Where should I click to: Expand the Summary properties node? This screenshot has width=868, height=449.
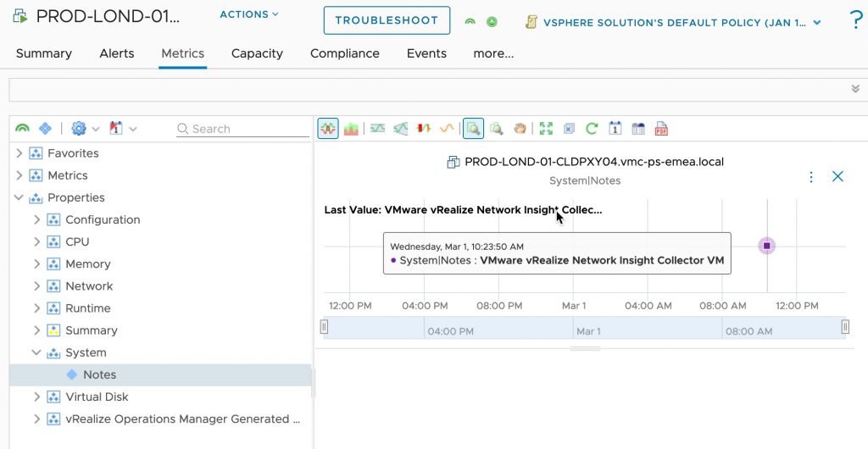(x=37, y=330)
